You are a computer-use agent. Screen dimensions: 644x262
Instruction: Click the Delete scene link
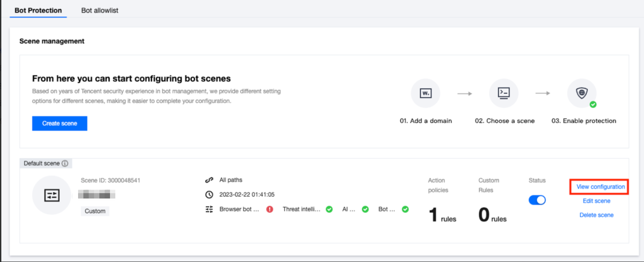click(x=597, y=215)
